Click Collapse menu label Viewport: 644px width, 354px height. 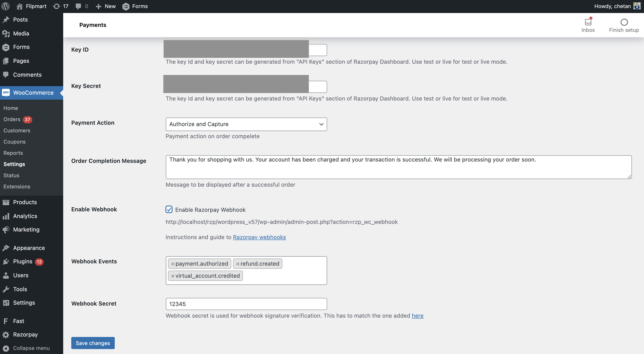31,348
